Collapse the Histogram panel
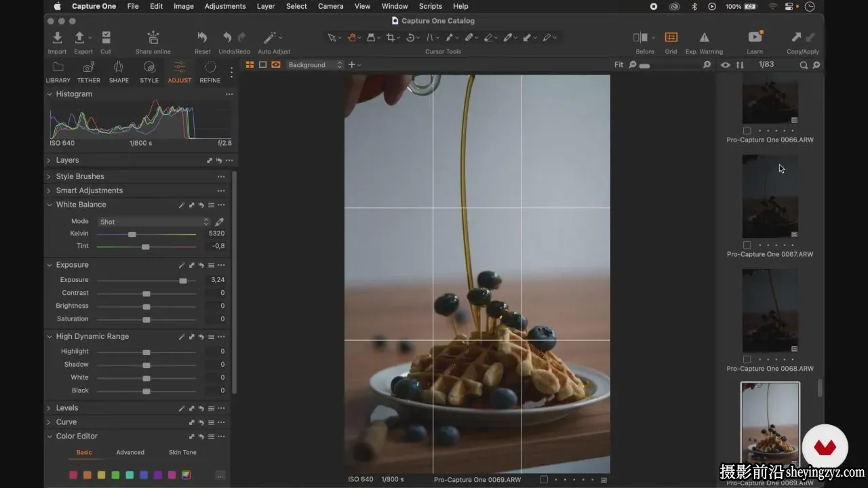 tap(50, 94)
